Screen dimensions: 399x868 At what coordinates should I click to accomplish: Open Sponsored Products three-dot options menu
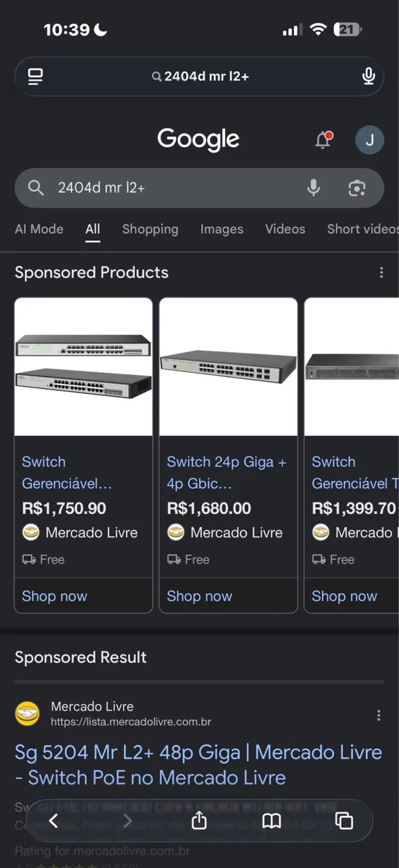[381, 273]
